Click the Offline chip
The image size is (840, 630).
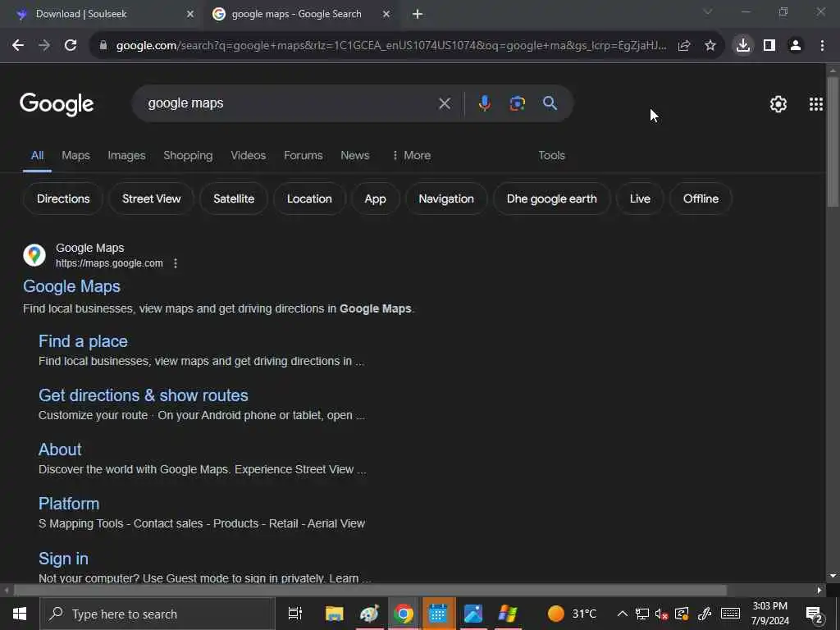701,199
